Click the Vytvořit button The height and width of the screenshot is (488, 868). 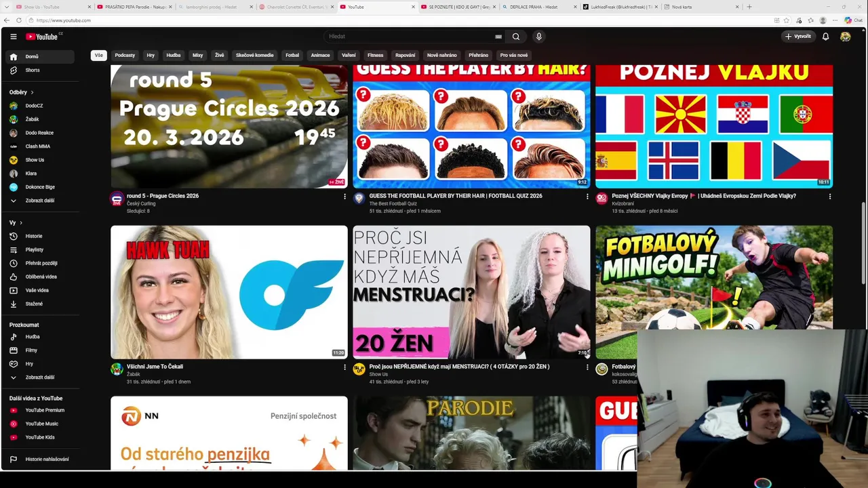(x=798, y=37)
